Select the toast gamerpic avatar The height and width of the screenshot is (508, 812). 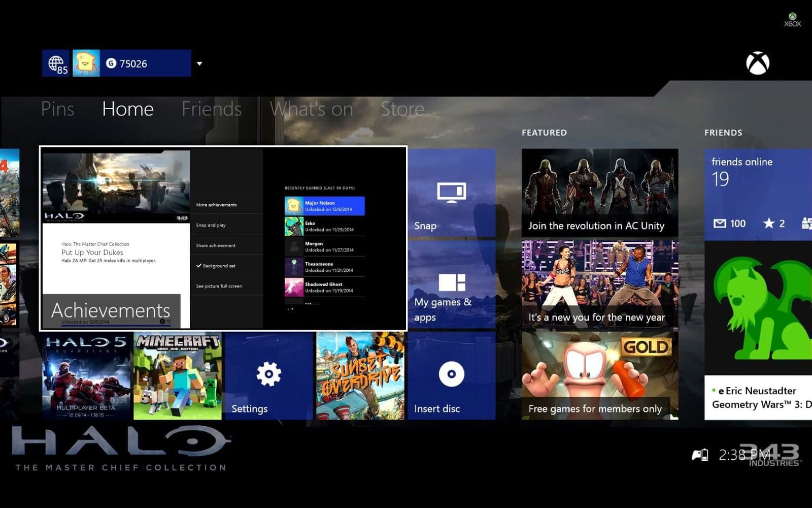(x=86, y=63)
